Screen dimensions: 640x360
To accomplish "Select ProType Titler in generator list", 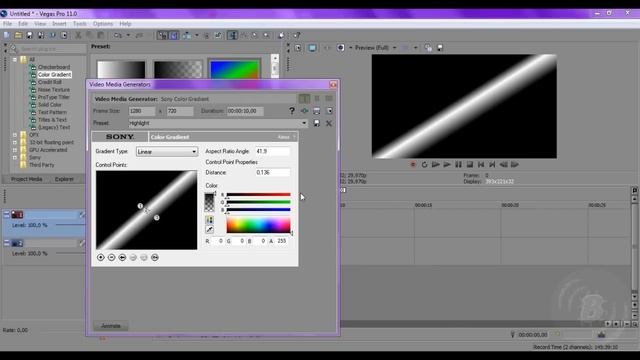I will 53,97.
